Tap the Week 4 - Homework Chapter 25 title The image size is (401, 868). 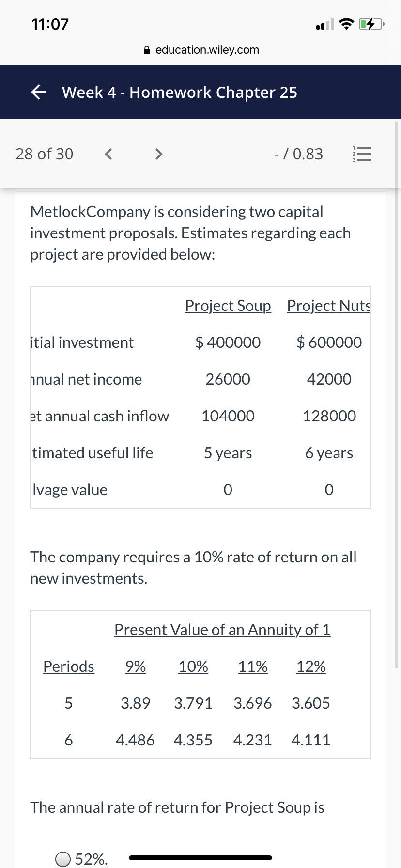point(180,92)
